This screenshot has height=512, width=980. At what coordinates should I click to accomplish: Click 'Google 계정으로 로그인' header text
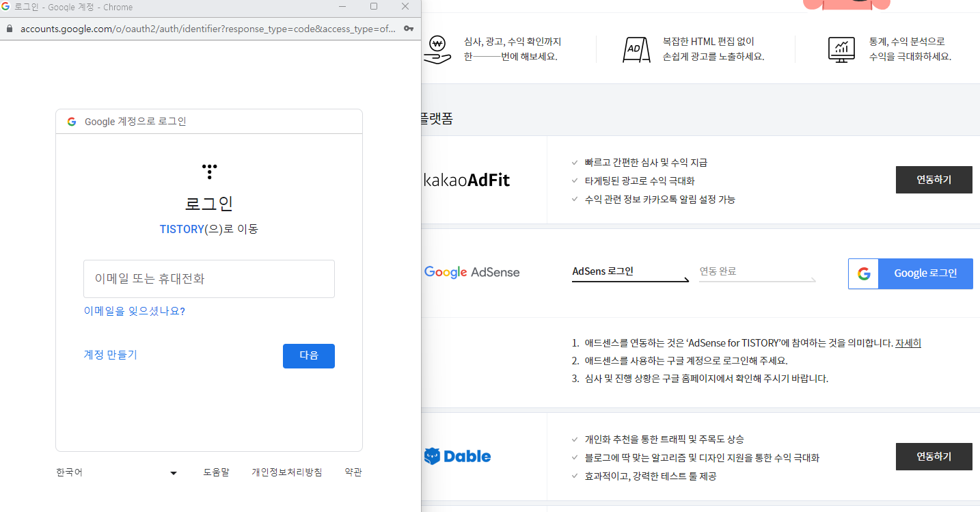[x=135, y=122]
